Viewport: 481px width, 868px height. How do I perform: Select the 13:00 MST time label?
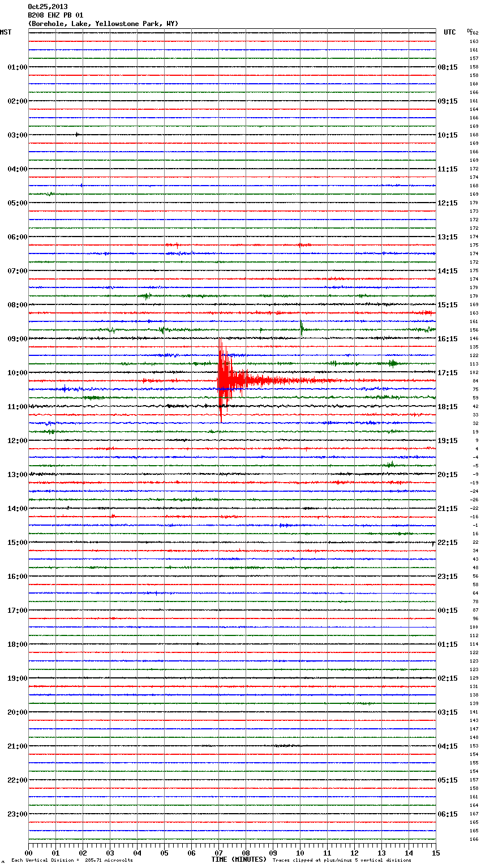[18, 475]
